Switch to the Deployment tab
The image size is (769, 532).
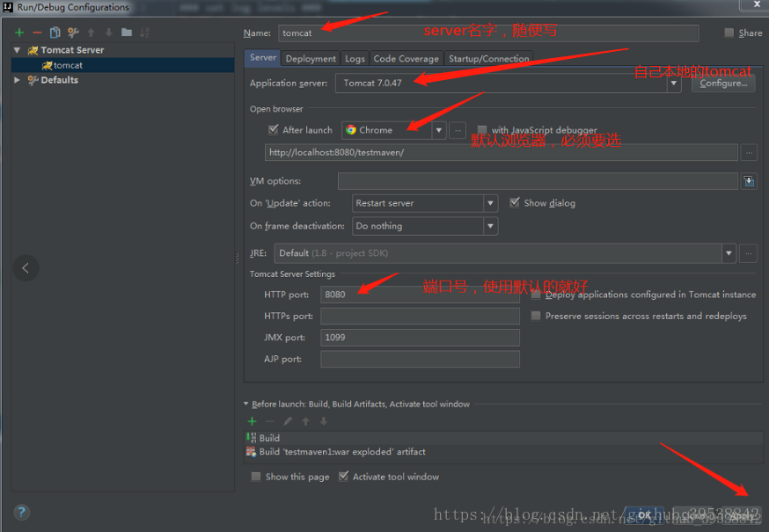(311, 59)
